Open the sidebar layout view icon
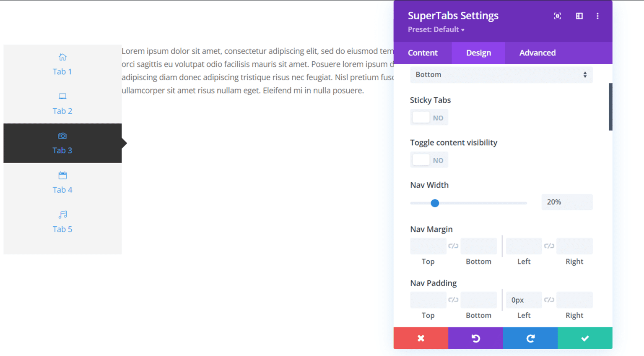This screenshot has height=356, width=644. (x=579, y=16)
